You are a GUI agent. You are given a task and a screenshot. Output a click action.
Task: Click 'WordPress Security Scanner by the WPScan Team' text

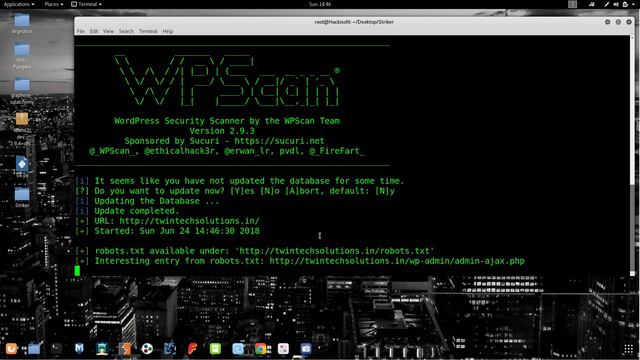pyautogui.click(x=227, y=121)
